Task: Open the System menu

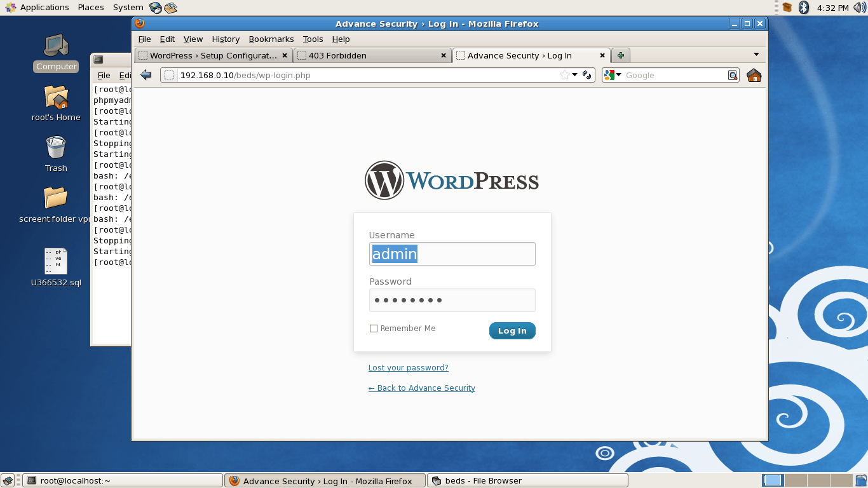Action: click(128, 8)
